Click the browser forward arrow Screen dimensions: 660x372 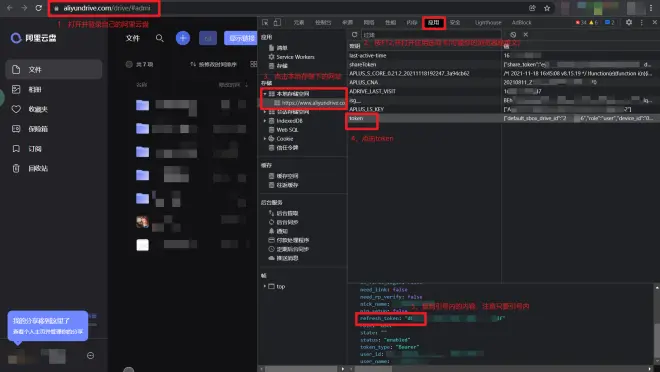coord(24,8)
